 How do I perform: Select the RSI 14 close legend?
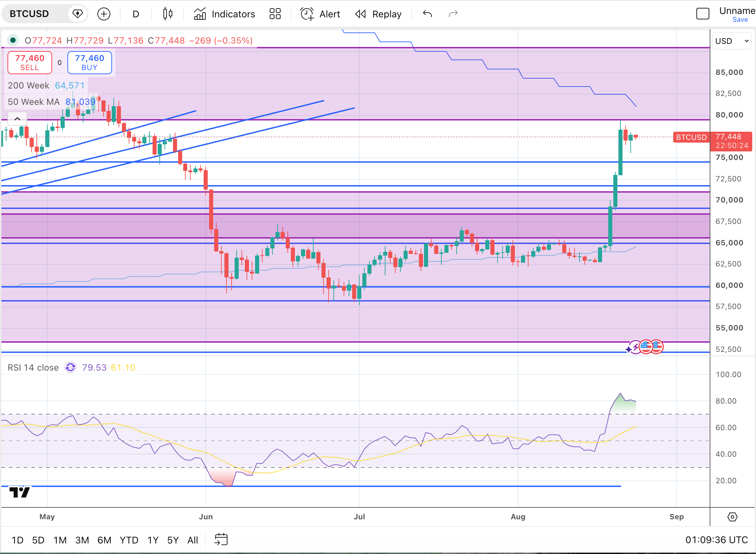[33, 368]
